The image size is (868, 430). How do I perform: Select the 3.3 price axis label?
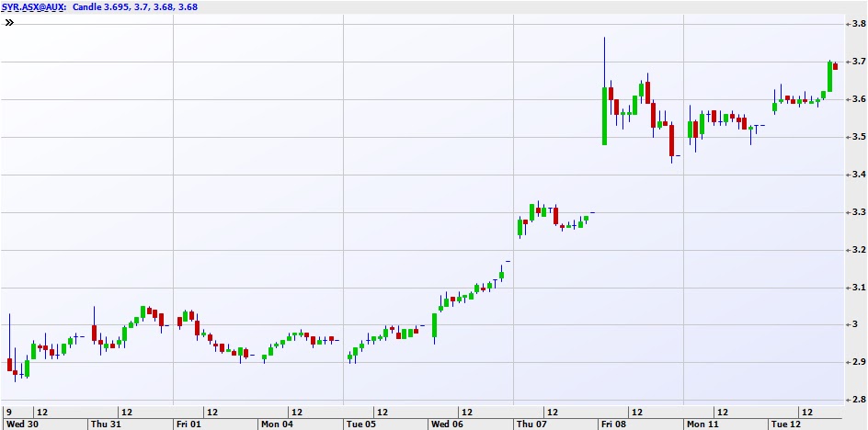860,212
